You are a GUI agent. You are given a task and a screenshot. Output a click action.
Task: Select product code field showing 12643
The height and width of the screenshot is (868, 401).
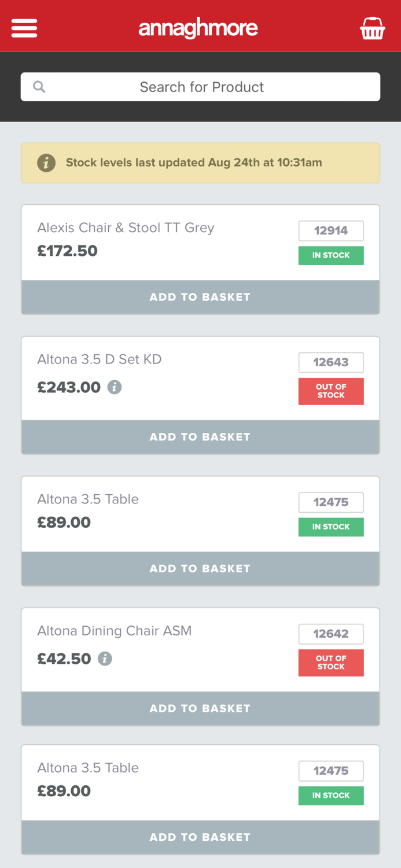[331, 362]
